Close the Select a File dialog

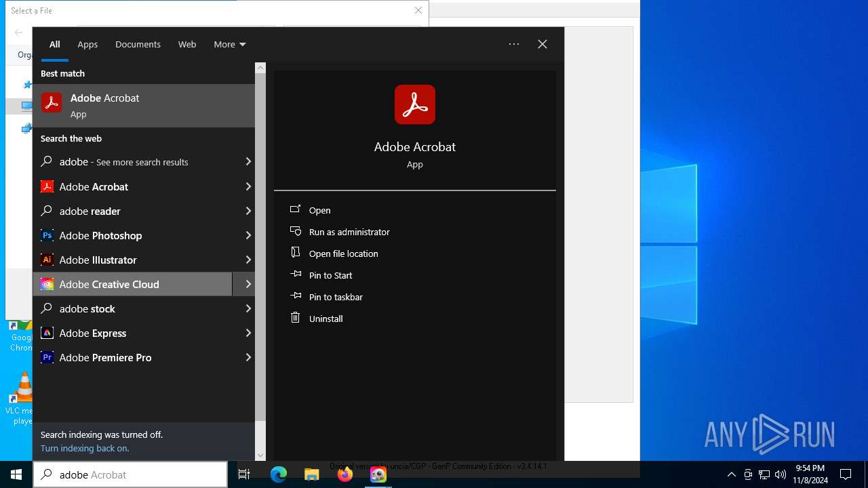point(418,10)
